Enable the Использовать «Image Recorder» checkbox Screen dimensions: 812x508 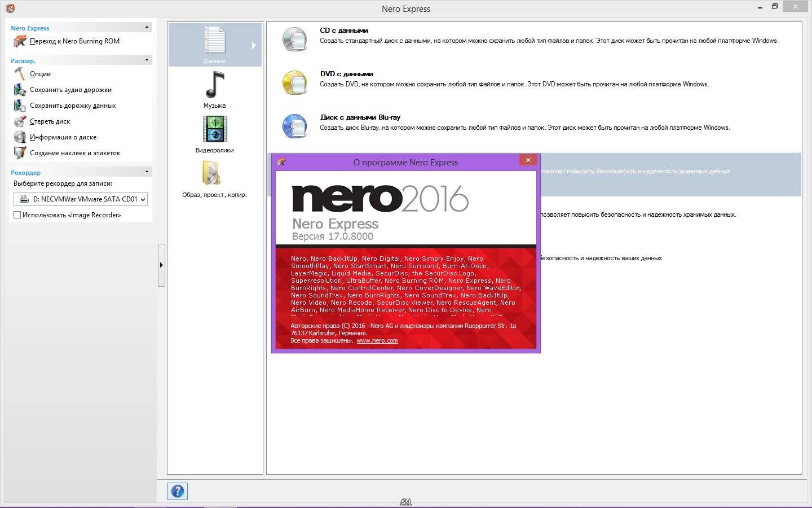17,215
